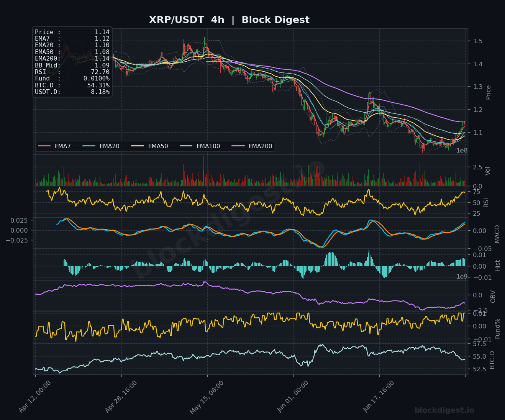Click the Price 1.14 row in info box

click(72, 32)
